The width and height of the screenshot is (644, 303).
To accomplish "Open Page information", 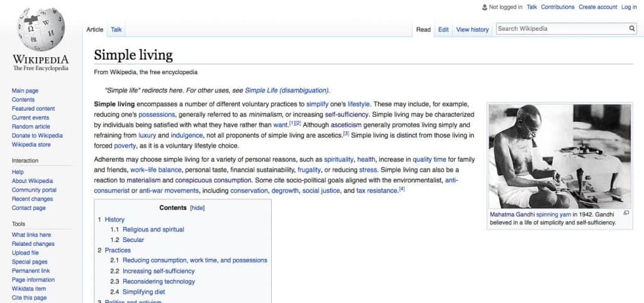I will point(33,280).
